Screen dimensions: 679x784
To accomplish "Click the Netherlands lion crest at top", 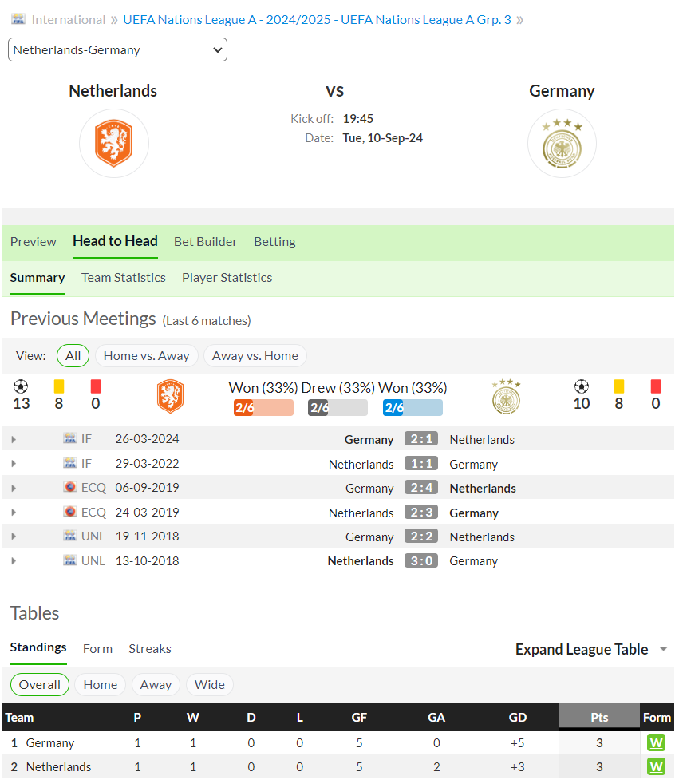I will (x=114, y=144).
